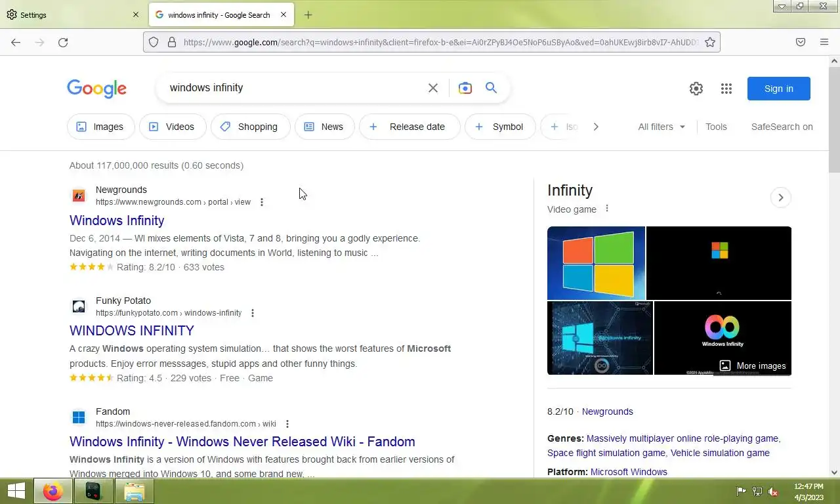Click the More images button
The width and height of the screenshot is (840, 504).
(x=752, y=366)
